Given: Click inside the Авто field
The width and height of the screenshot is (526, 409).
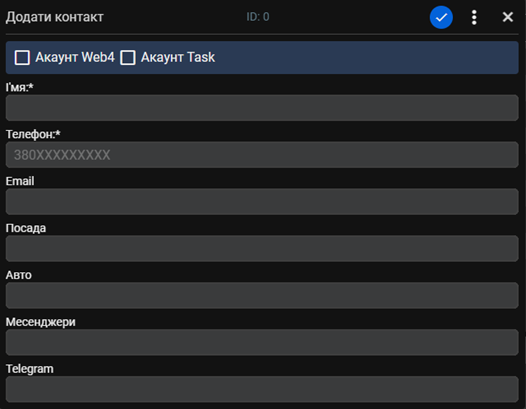Looking at the screenshot, I should (262, 296).
